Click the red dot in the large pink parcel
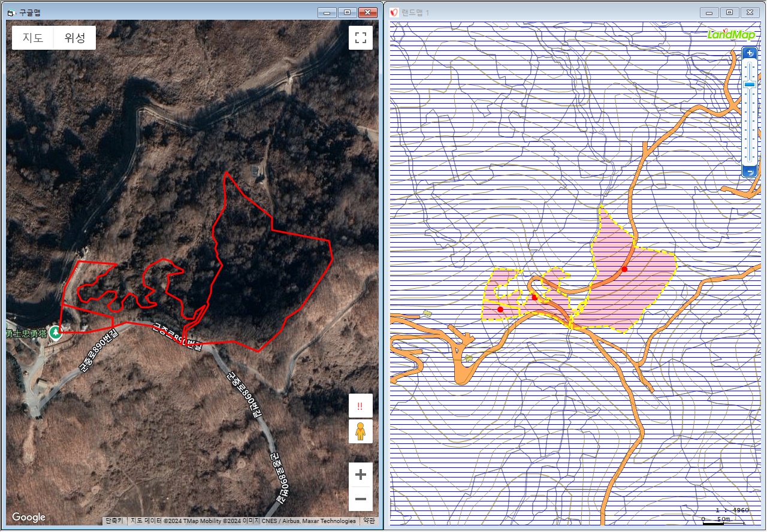This screenshot has width=767, height=532. coord(624,269)
